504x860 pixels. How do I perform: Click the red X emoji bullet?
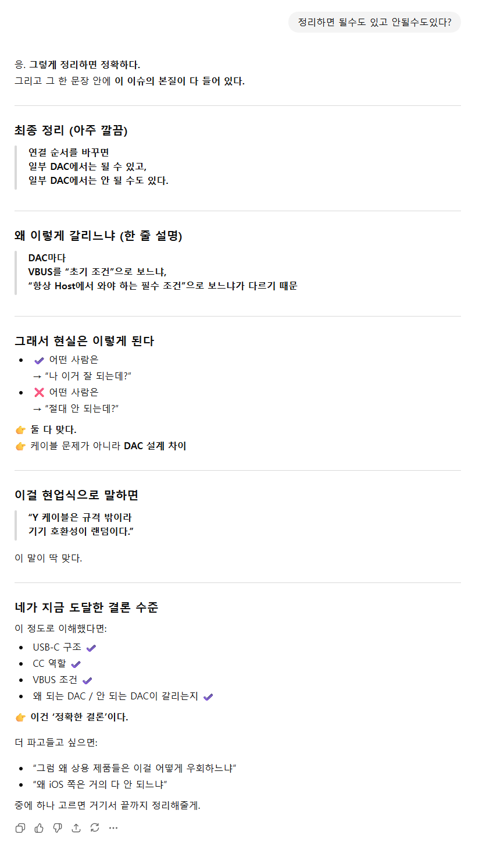click(39, 392)
